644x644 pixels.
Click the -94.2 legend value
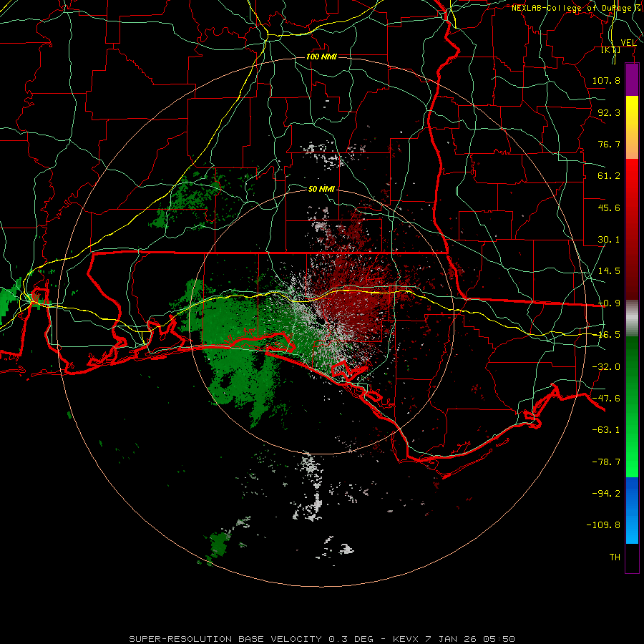pos(606,493)
